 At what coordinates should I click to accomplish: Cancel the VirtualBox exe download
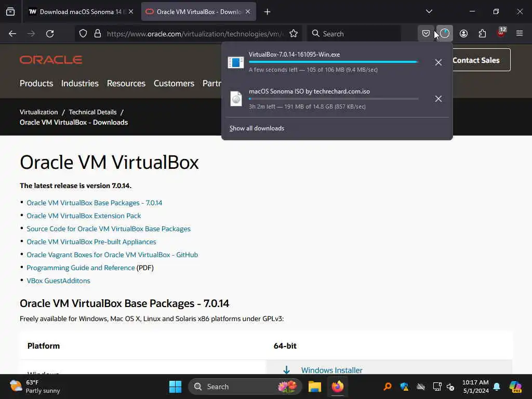point(438,62)
